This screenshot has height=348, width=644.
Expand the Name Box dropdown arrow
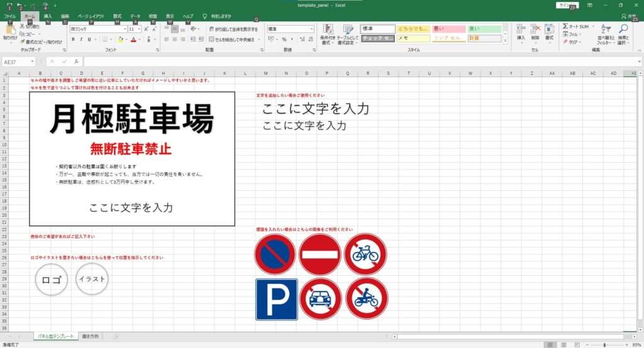[x=32, y=62]
